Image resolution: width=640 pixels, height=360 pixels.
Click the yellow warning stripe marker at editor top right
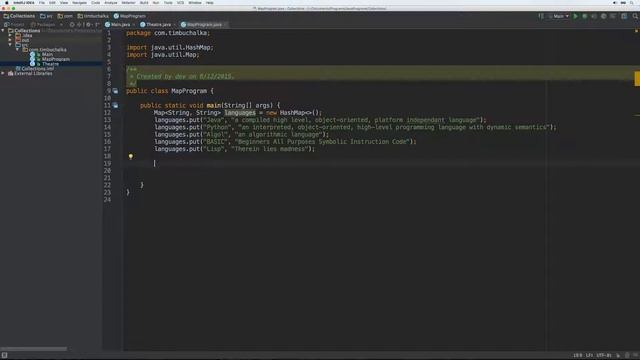(x=636, y=31)
